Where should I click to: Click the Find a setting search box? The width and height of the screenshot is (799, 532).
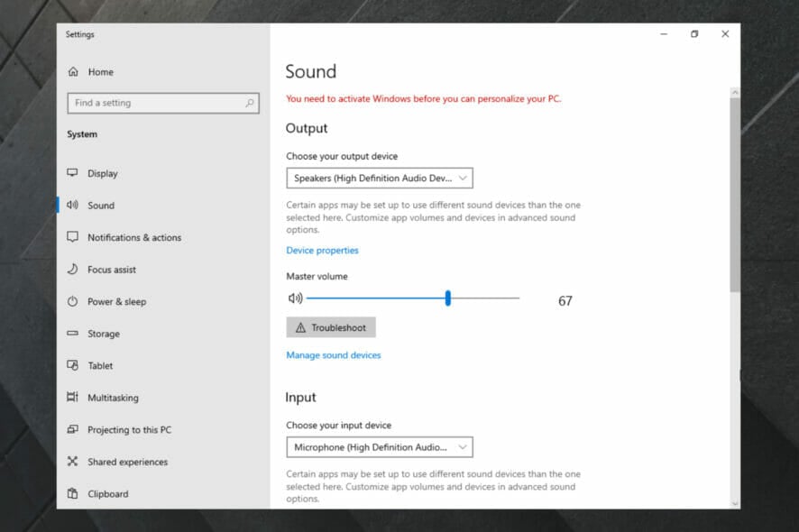point(163,103)
